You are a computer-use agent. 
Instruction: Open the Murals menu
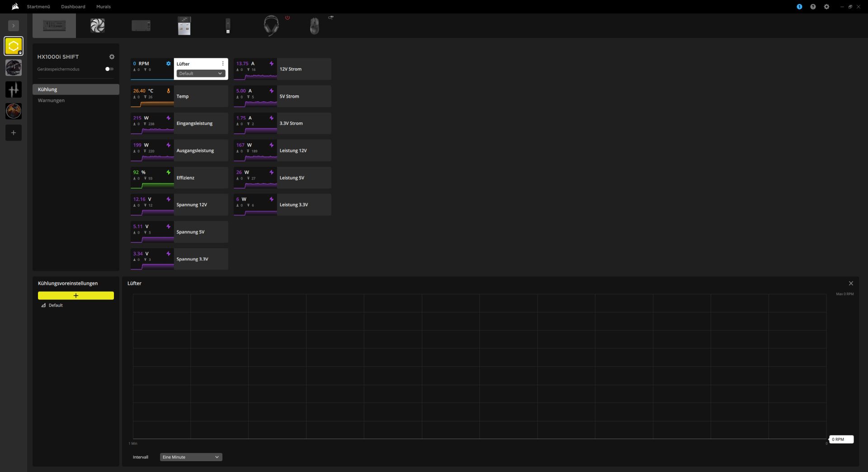coord(104,7)
